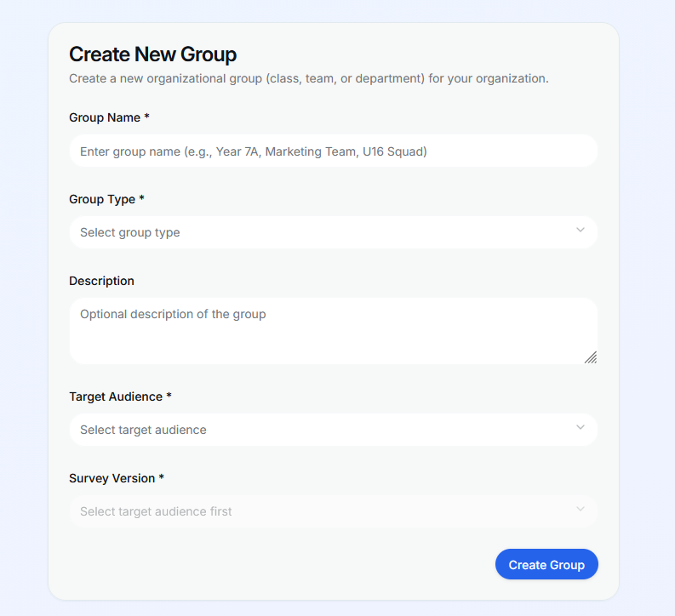The height and width of the screenshot is (616, 675).
Task: Click the "Survey Version" field label
Action: point(112,478)
